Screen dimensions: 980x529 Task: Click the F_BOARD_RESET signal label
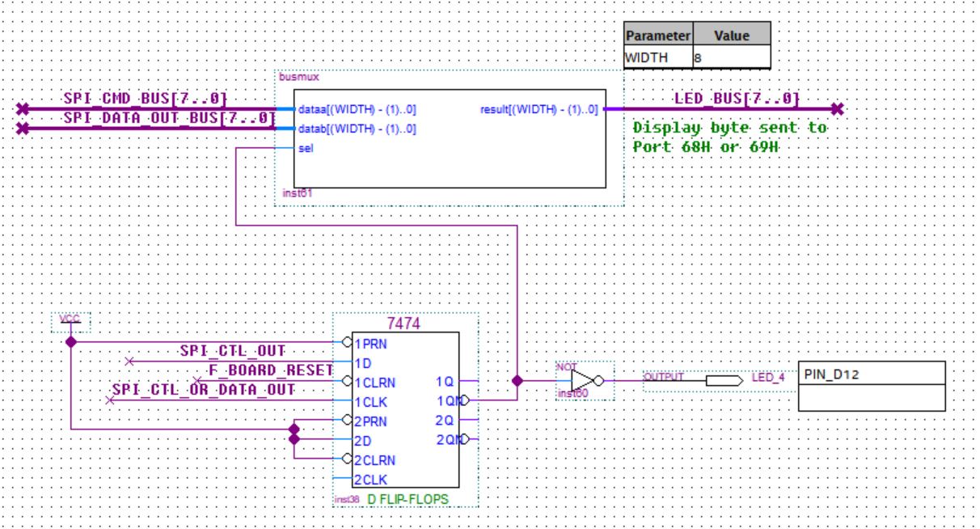pos(271,370)
